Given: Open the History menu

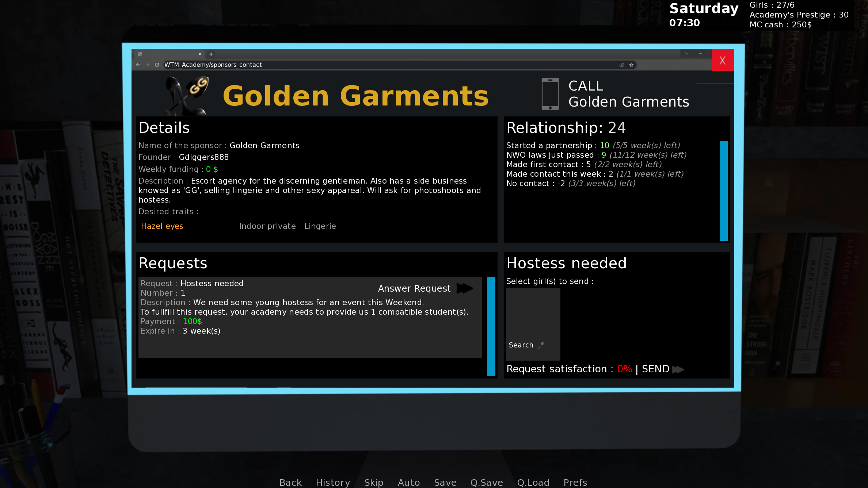Looking at the screenshot, I should point(333,483).
